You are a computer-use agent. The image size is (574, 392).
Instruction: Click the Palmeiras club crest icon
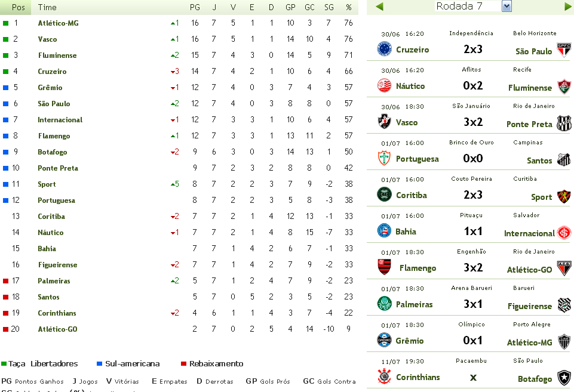[x=384, y=304]
